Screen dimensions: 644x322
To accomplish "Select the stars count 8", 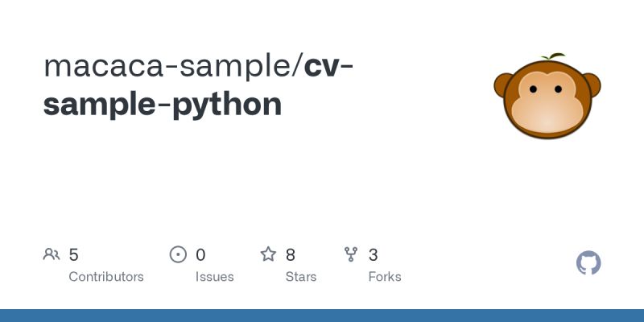I will (x=291, y=255).
